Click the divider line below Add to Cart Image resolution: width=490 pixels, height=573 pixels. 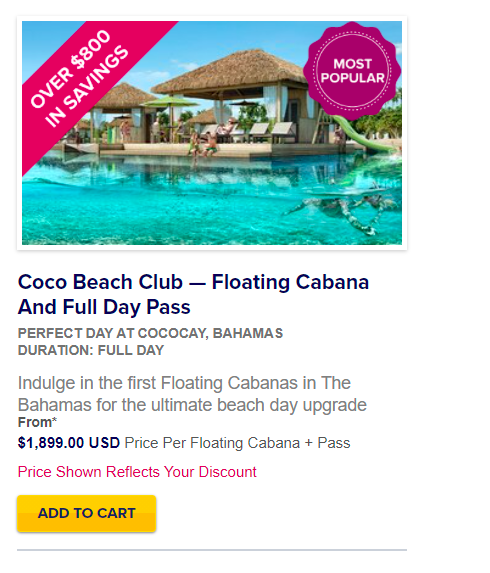[212, 550]
